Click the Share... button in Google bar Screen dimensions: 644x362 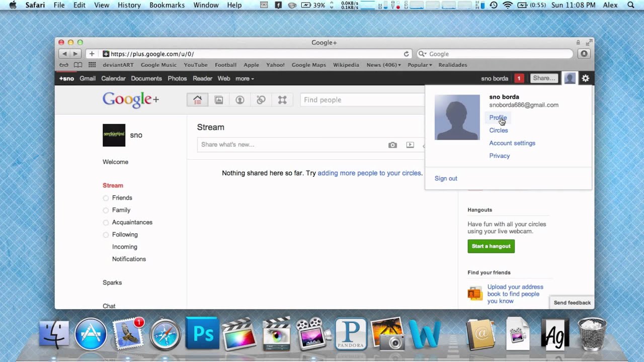[x=544, y=78]
